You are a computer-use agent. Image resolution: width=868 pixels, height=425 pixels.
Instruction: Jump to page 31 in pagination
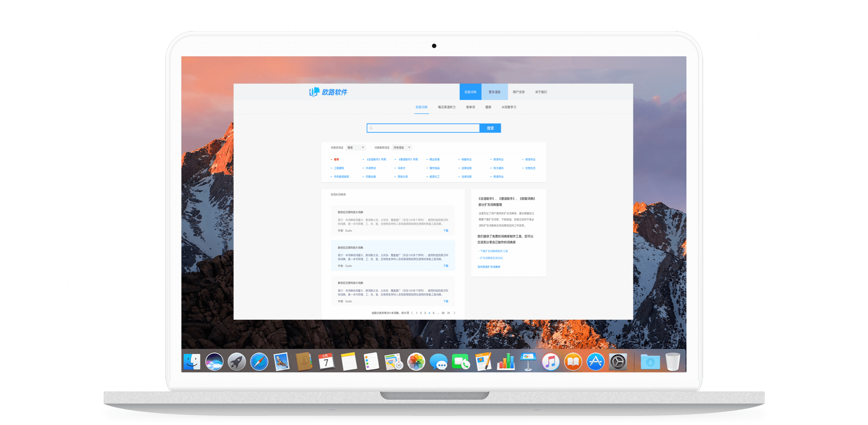449,313
